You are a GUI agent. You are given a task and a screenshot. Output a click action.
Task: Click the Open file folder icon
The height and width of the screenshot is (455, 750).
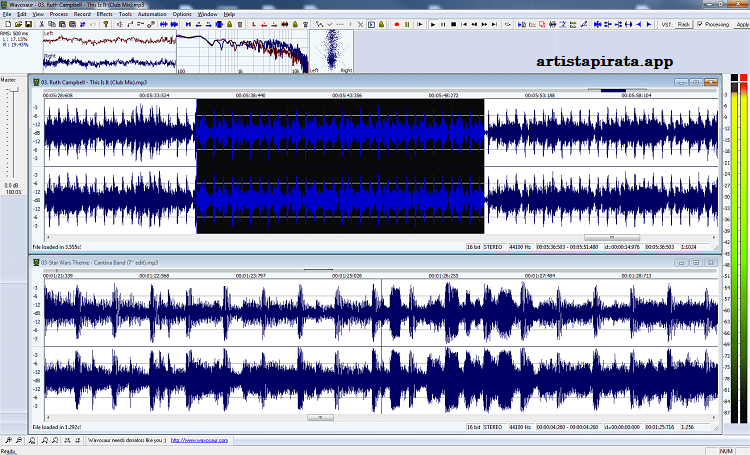[x=18, y=24]
